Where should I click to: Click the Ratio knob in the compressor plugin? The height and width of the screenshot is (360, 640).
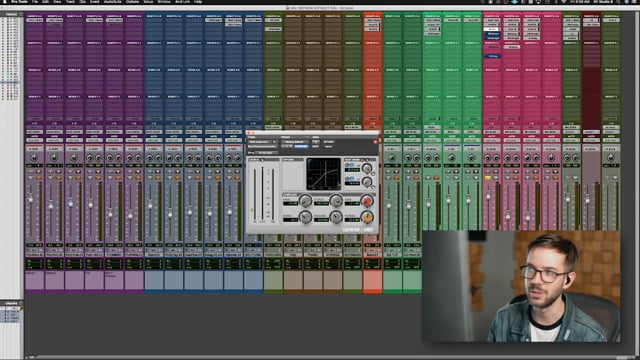305,217
